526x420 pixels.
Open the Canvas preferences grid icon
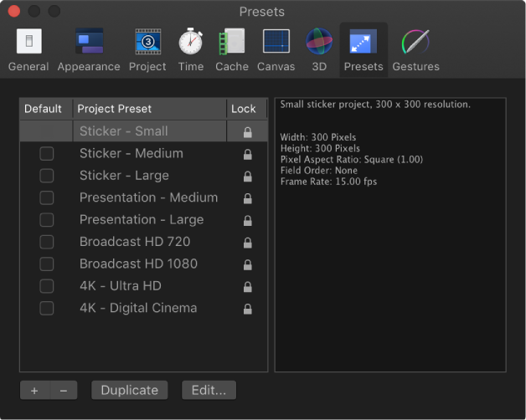tap(276, 41)
